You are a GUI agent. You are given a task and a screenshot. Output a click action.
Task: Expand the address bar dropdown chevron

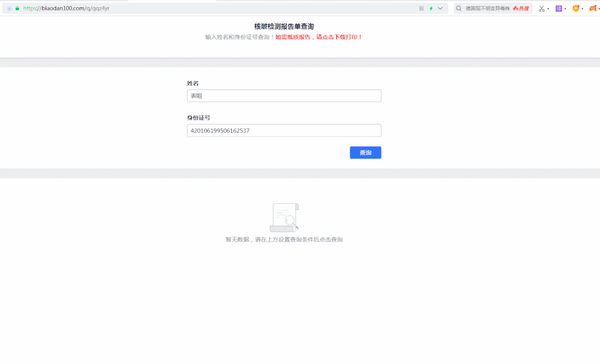[440, 8]
